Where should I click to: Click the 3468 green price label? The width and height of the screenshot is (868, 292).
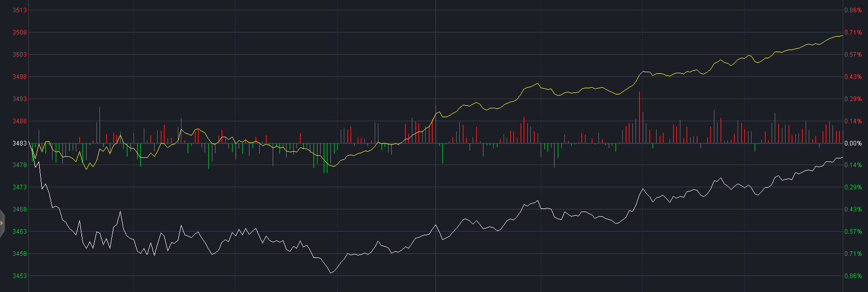20,209
